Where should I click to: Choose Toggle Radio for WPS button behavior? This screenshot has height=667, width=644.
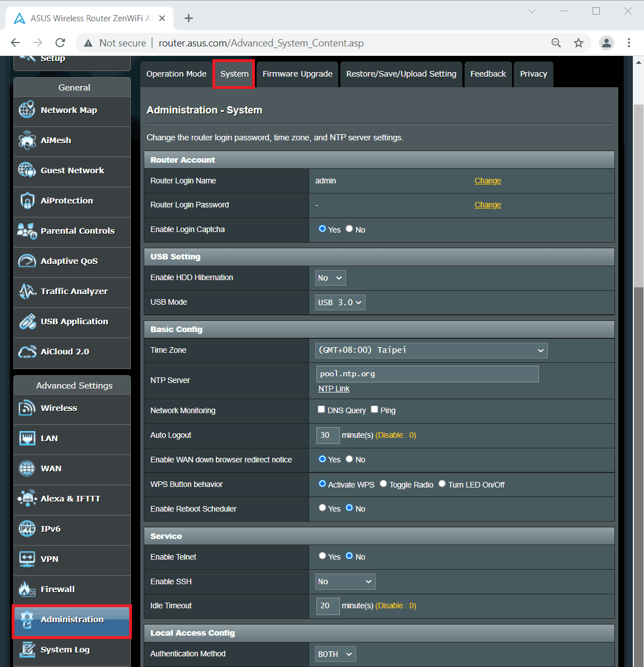(x=383, y=484)
